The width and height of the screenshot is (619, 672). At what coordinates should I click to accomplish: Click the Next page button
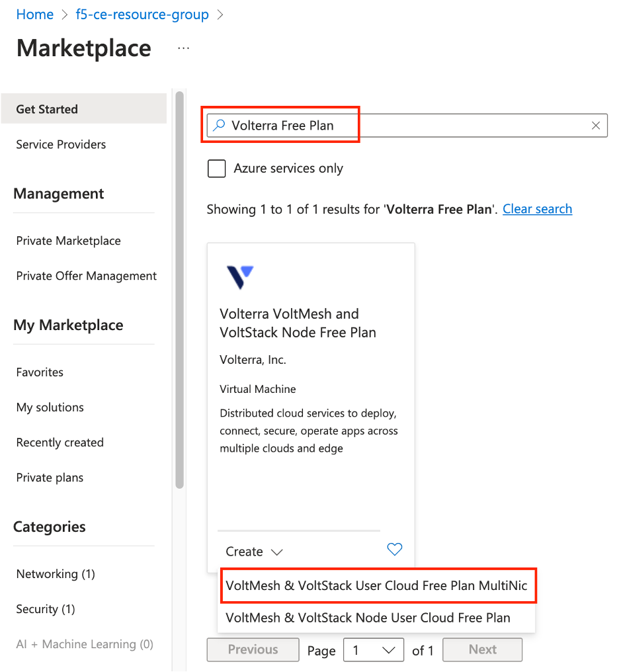coord(482,650)
